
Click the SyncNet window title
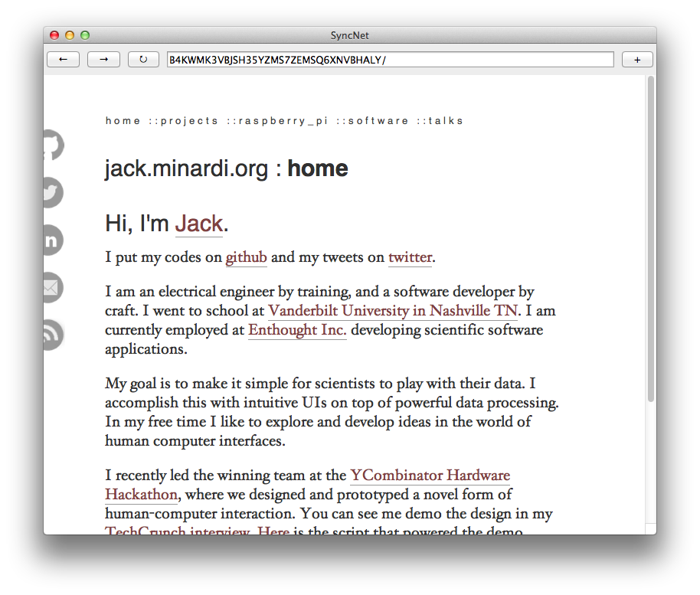coord(349,35)
